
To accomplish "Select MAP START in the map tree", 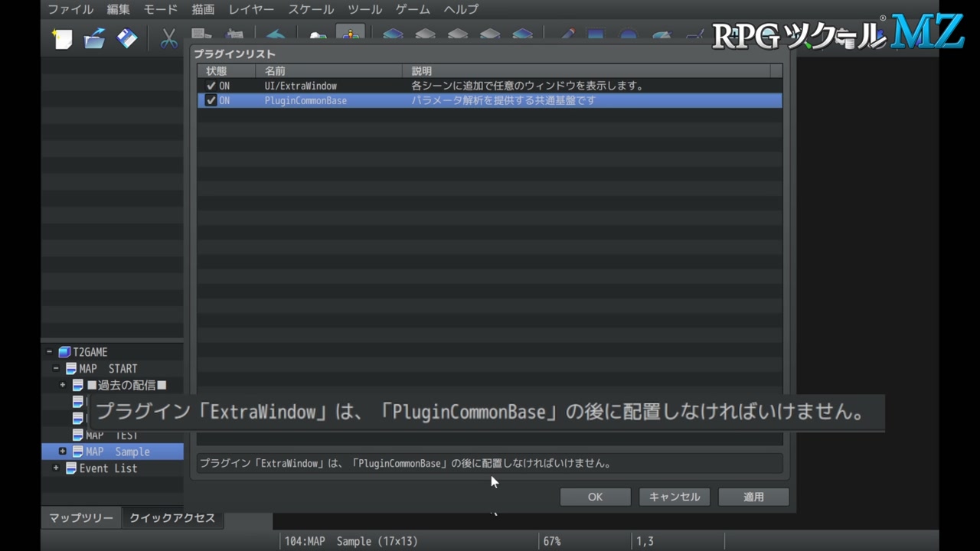I will (108, 369).
